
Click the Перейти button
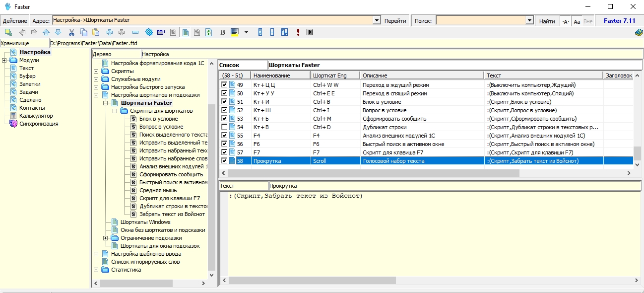(x=395, y=21)
